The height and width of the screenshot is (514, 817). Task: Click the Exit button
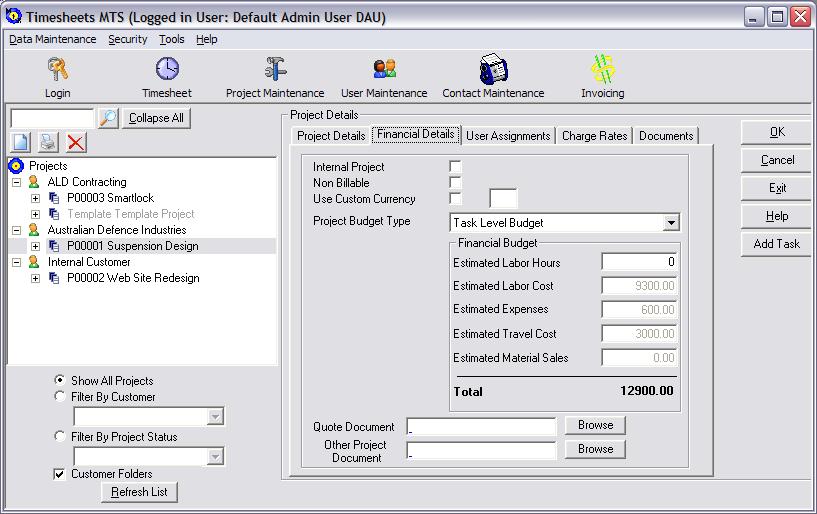777,188
